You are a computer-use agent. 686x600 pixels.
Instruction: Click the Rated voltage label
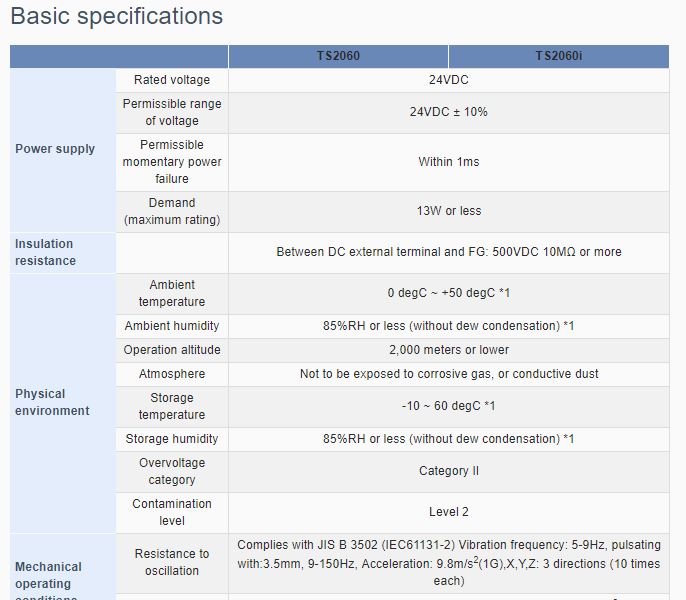point(172,80)
